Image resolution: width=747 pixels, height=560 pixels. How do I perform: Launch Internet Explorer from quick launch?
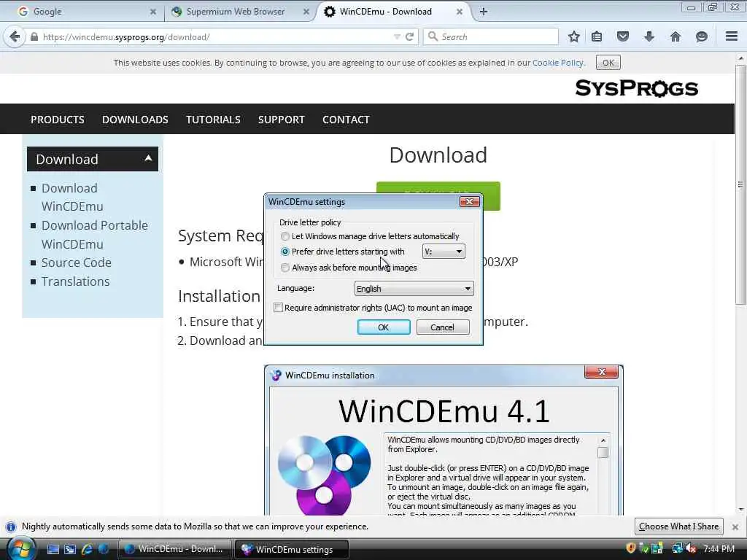87,549
